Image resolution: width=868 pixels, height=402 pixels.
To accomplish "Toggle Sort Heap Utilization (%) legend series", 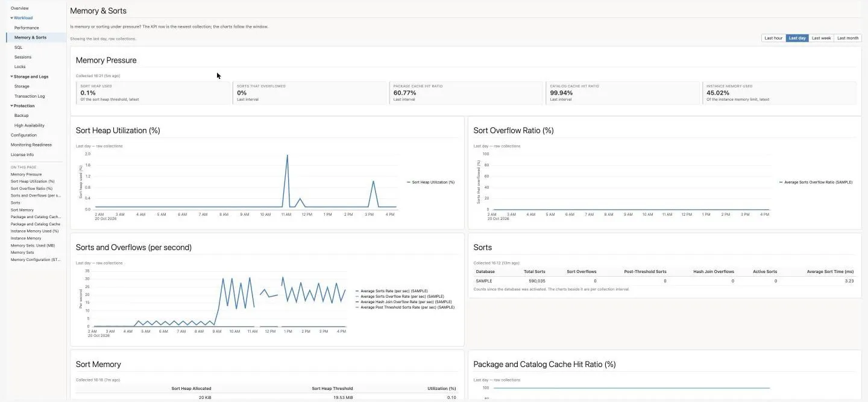I will [x=430, y=182].
